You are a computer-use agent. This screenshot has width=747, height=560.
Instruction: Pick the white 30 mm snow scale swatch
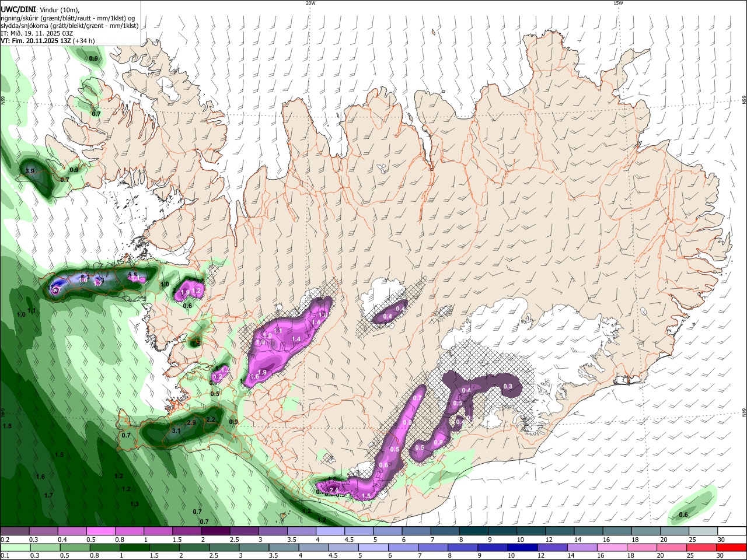click(731, 531)
